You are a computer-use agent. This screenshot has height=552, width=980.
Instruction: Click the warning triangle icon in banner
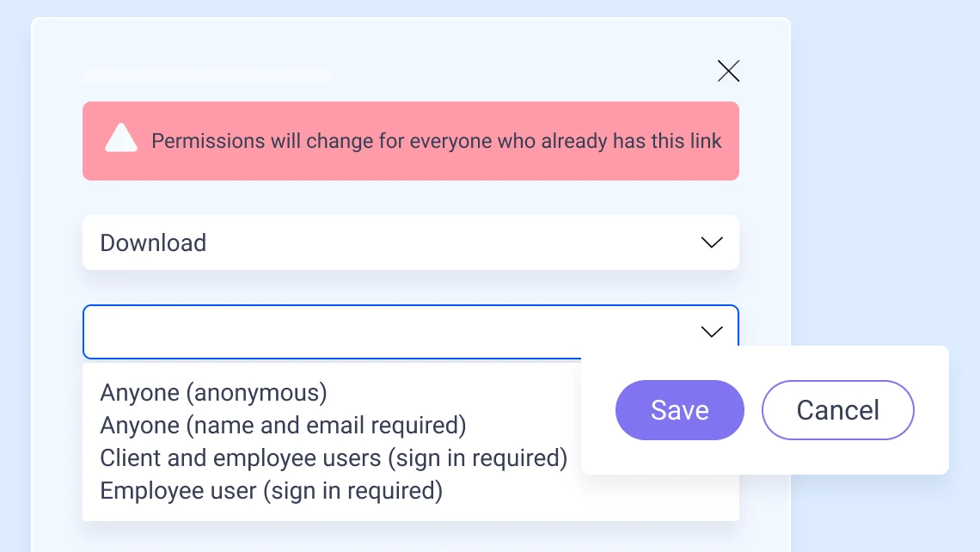[121, 138]
